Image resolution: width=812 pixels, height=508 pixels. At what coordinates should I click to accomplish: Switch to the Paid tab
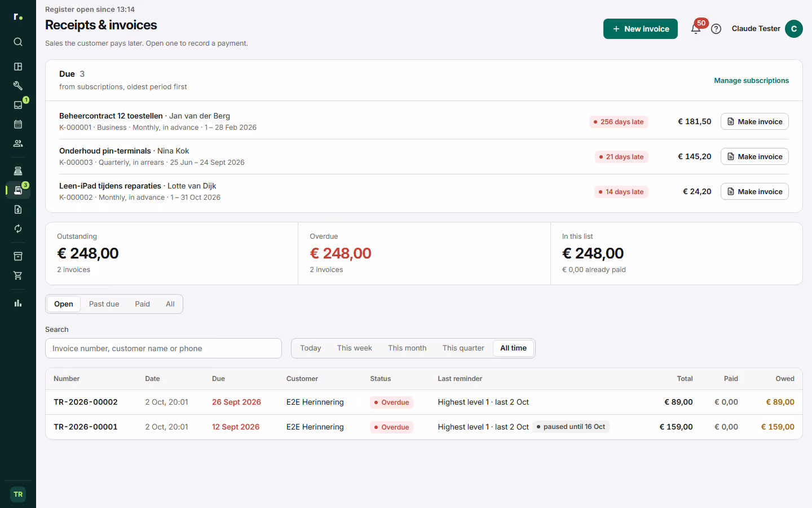point(143,304)
